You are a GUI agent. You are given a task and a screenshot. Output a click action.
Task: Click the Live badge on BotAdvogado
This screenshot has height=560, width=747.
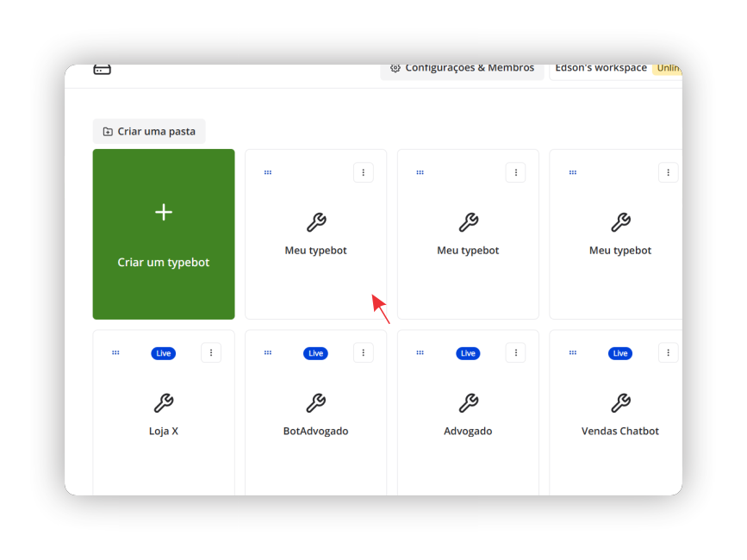[x=315, y=353]
